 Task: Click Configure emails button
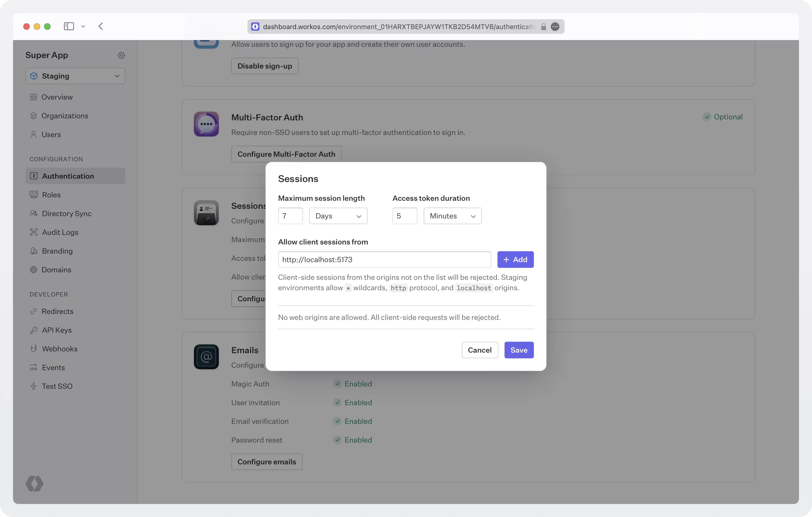tap(267, 462)
